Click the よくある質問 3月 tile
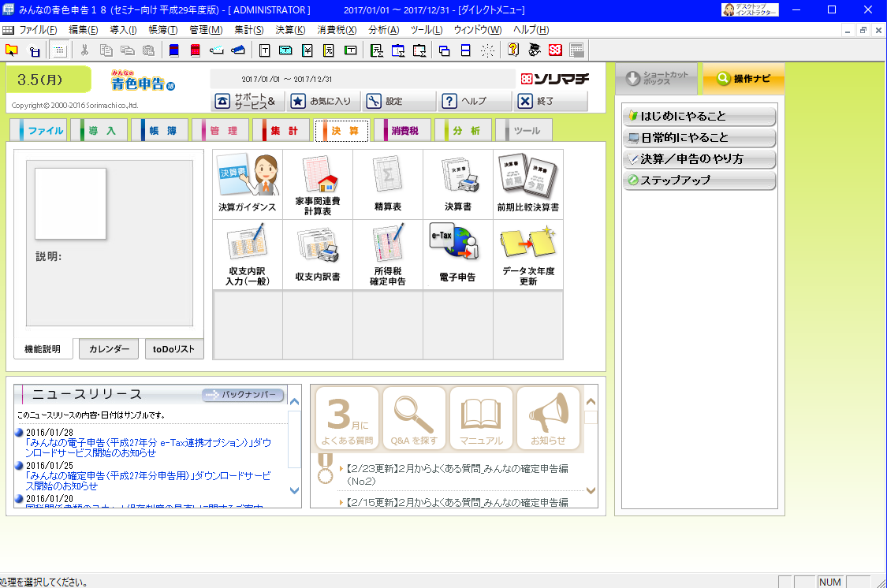Viewport: 887px width, 588px height. (x=348, y=418)
